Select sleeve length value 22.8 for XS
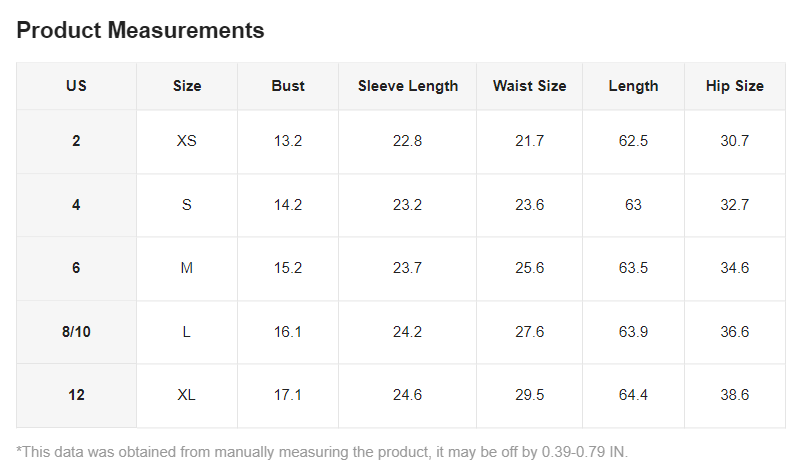Viewport: 801px width, 469px height. coord(408,141)
